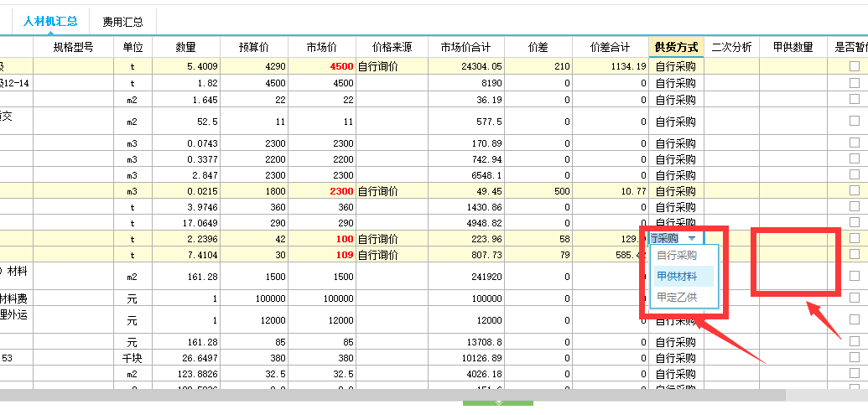Screen dimensions: 868x415
Task: Open 供货方式 cell in the 123.8826 quantity row
Action: pos(677,374)
